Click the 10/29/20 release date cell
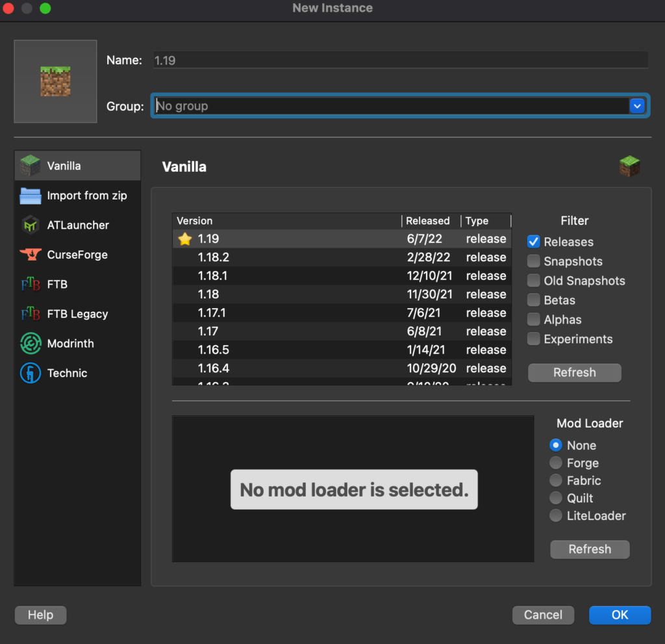665x644 pixels. point(431,368)
